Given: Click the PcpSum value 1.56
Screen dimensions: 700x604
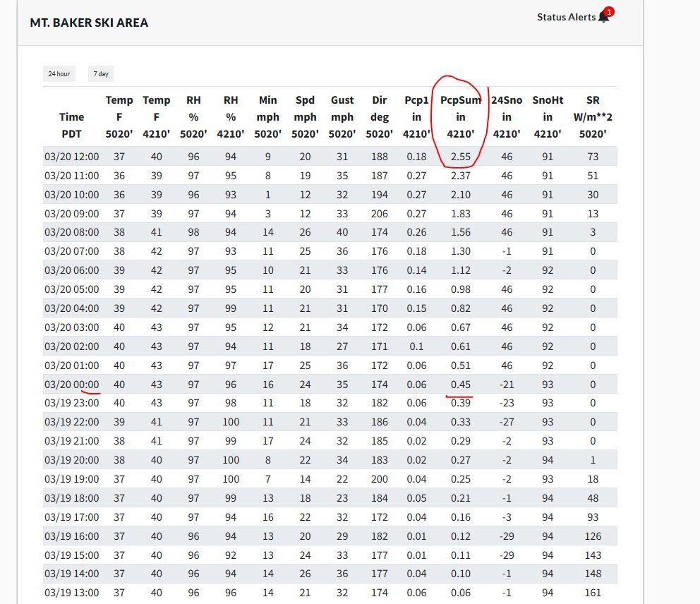Looking at the screenshot, I should point(460,232).
